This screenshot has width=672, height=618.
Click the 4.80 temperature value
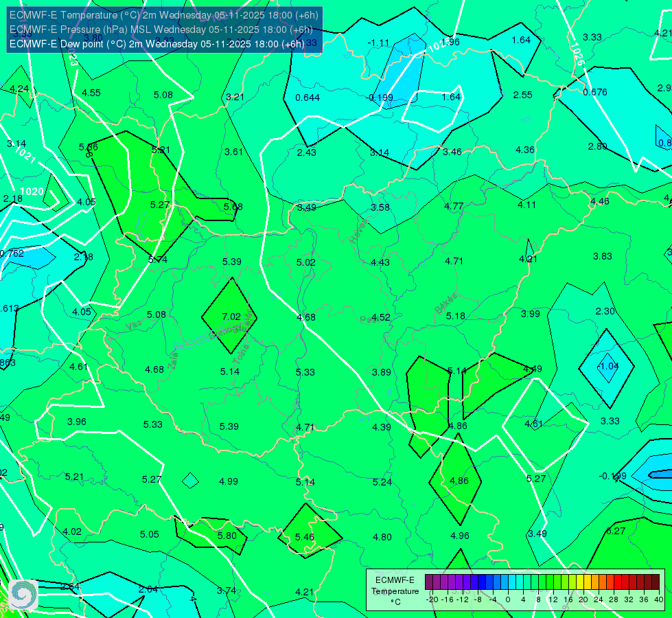(382, 537)
